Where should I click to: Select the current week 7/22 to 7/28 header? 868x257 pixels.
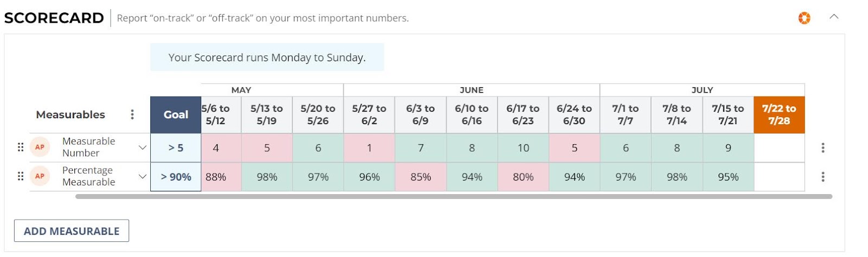tap(779, 115)
